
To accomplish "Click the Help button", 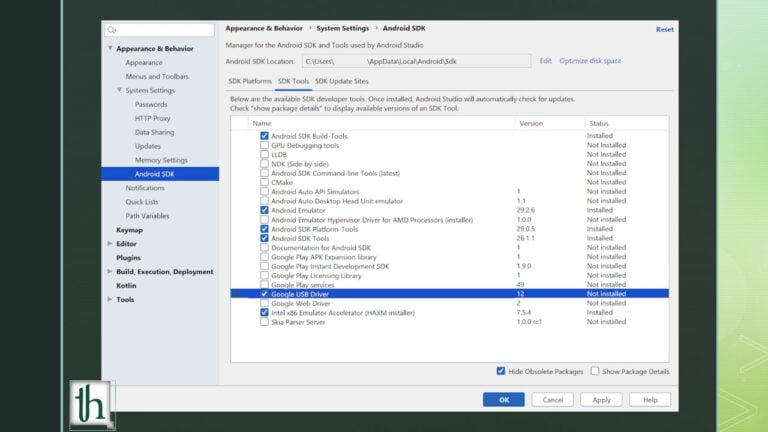I will tap(650, 400).
